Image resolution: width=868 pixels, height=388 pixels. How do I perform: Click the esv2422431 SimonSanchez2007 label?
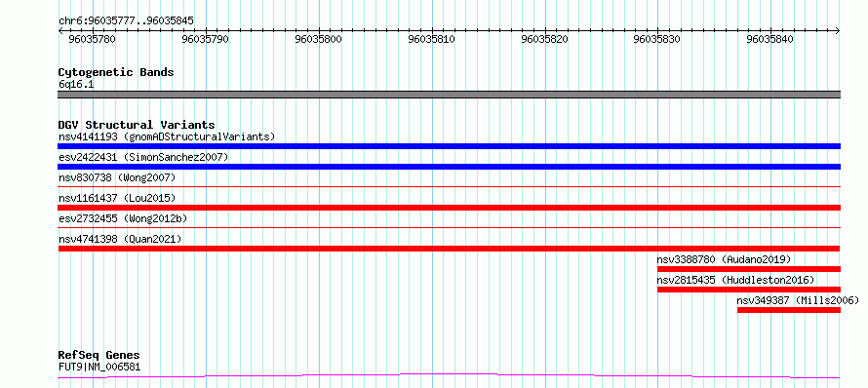(143, 157)
